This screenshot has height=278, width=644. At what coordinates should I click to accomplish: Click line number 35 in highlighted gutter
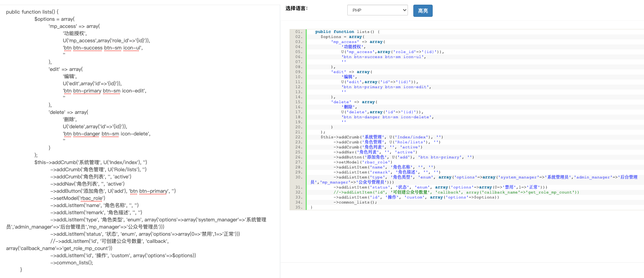(299, 207)
